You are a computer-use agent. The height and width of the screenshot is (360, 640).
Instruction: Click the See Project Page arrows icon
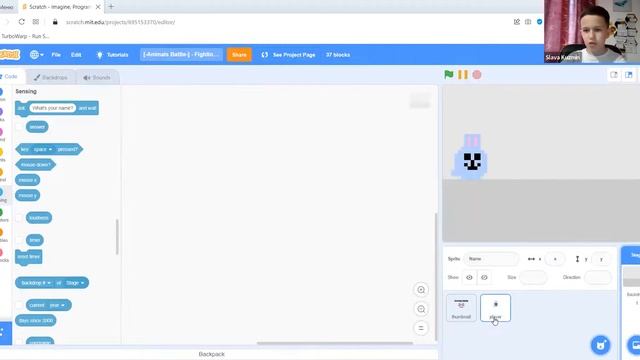pos(264,55)
